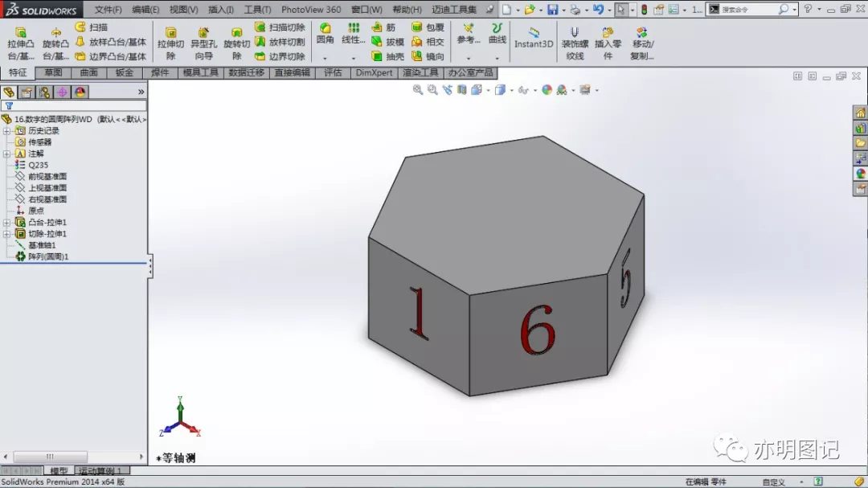The height and width of the screenshot is (488, 868).
Task: Open Edit Appearance color ball in view toolbar
Action: pyautogui.click(x=547, y=90)
